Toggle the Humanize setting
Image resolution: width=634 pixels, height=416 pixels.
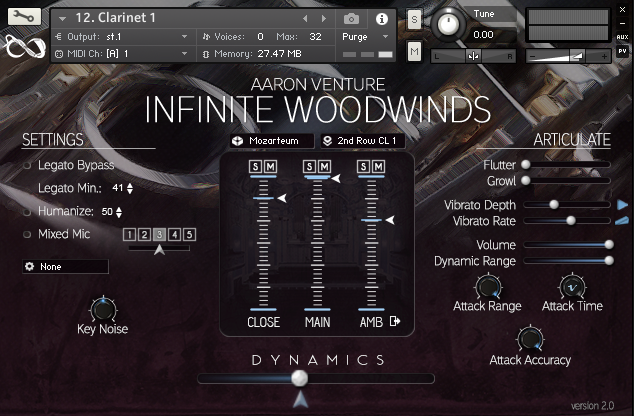click(x=28, y=211)
